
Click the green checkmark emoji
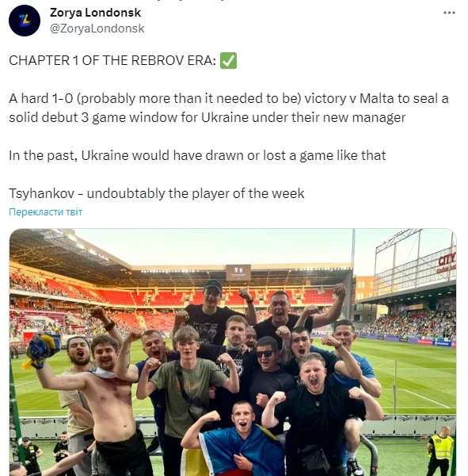pos(228,60)
